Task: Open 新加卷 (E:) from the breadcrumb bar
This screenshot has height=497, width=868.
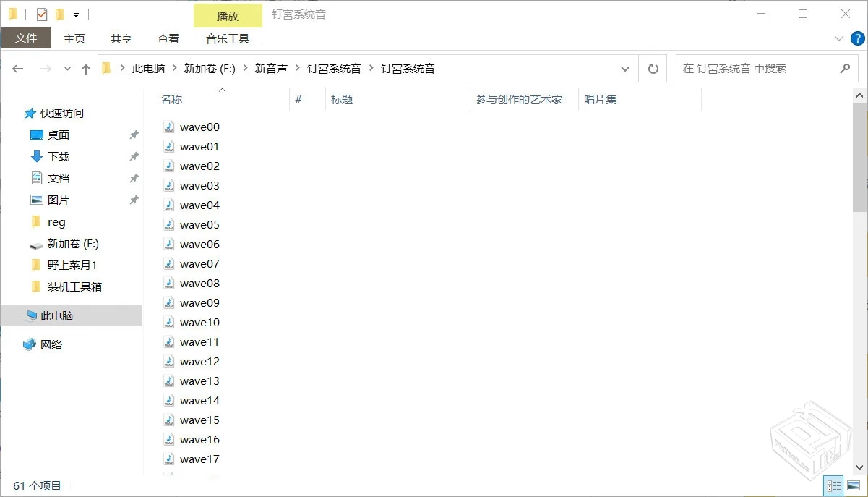Action: point(210,68)
